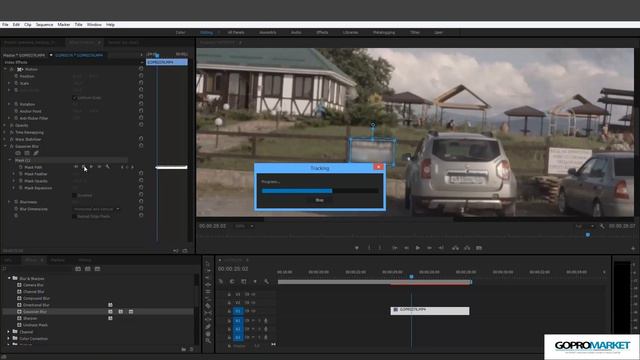Open Blur Dimensions dropdown
The image size is (640, 360).
pyautogui.click(x=97, y=209)
